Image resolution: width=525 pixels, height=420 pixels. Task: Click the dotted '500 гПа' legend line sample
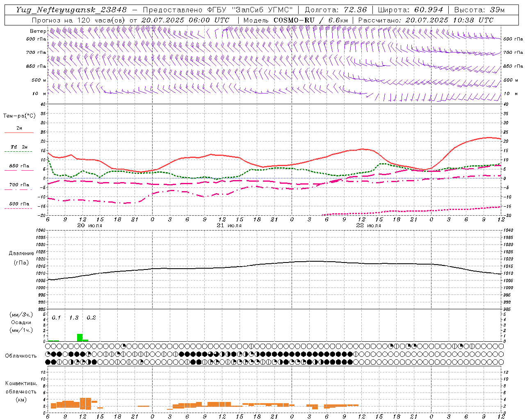pyautogui.click(x=18, y=208)
